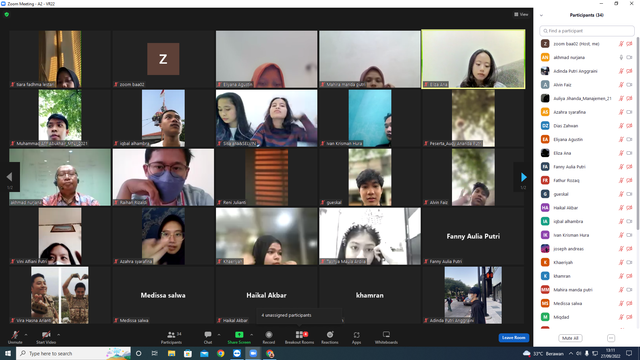Click Mute All button
This screenshot has width=640, height=360.
pos(570,338)
